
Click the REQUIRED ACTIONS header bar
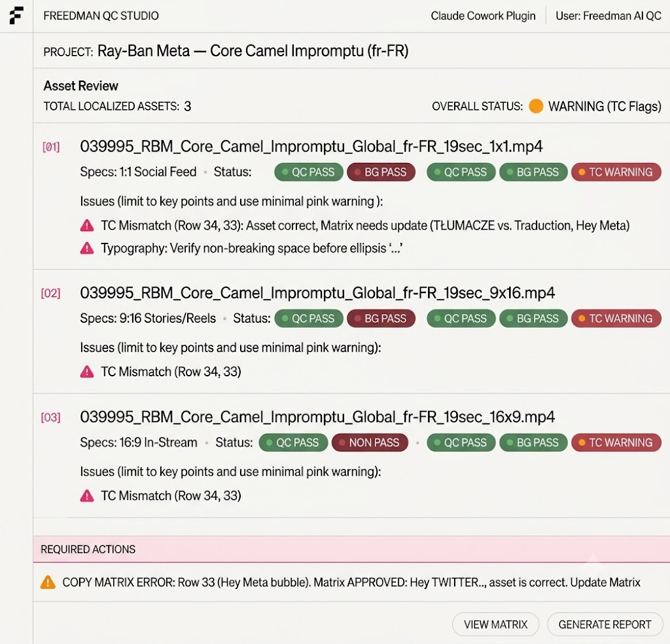pos(351,549)
